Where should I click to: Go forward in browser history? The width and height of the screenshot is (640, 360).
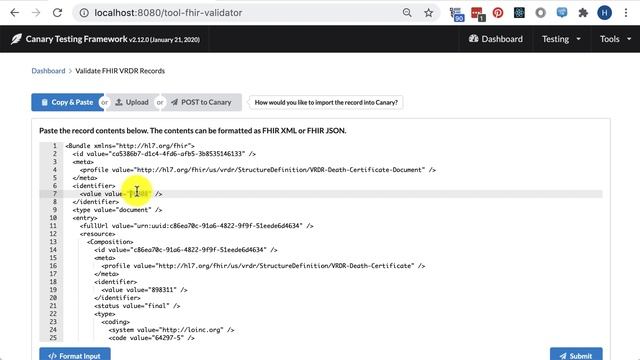pyautogui.click(x=36, y=13)
